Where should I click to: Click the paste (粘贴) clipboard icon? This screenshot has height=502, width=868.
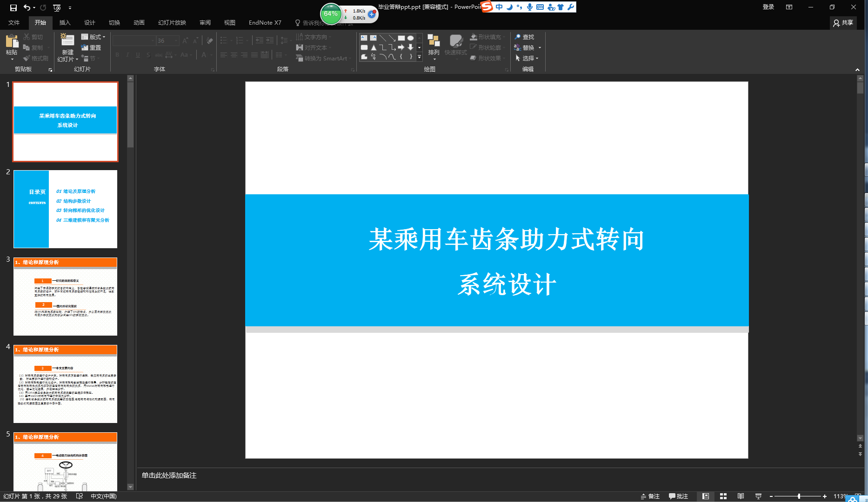12,41
